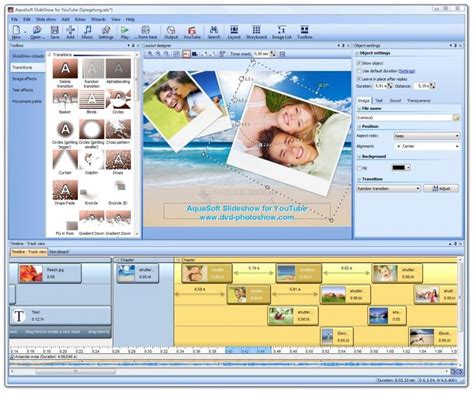Open the Aspect ratio dropdown

point(427,136)
